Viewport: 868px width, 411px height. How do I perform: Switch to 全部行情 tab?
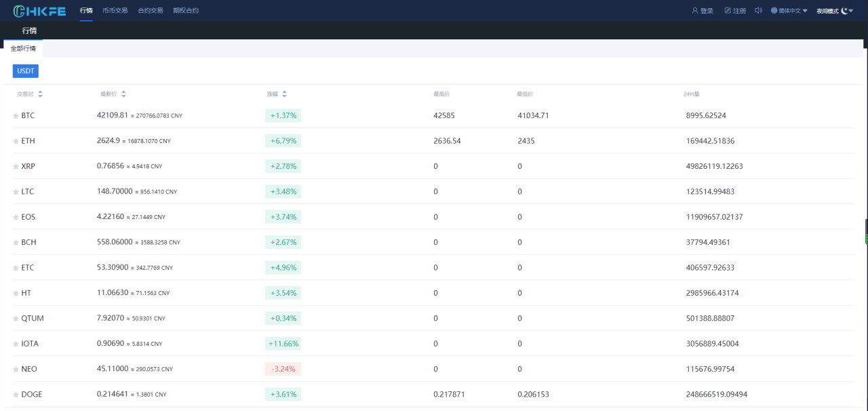[23, 49]
